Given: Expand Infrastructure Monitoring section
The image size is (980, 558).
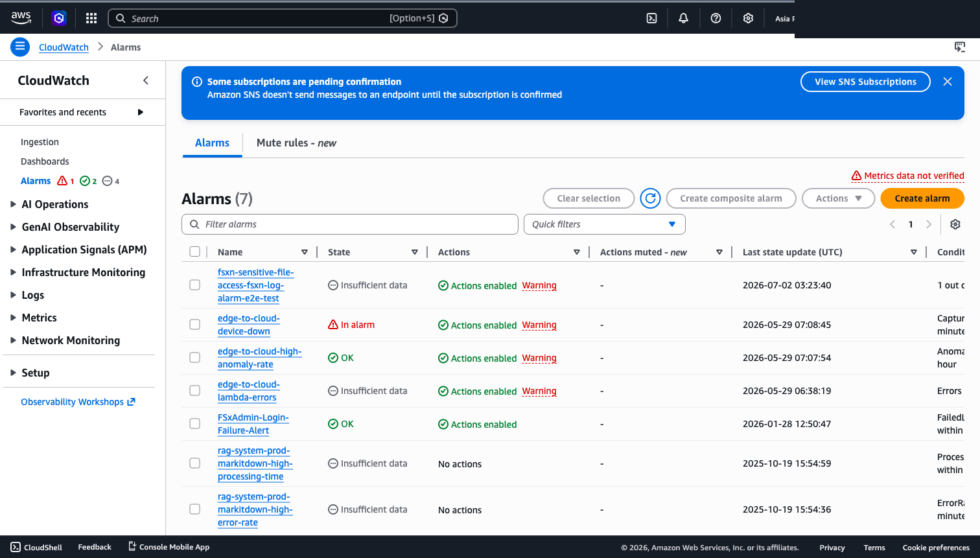Looking at the screenshot, I should [x=13, y=272].
